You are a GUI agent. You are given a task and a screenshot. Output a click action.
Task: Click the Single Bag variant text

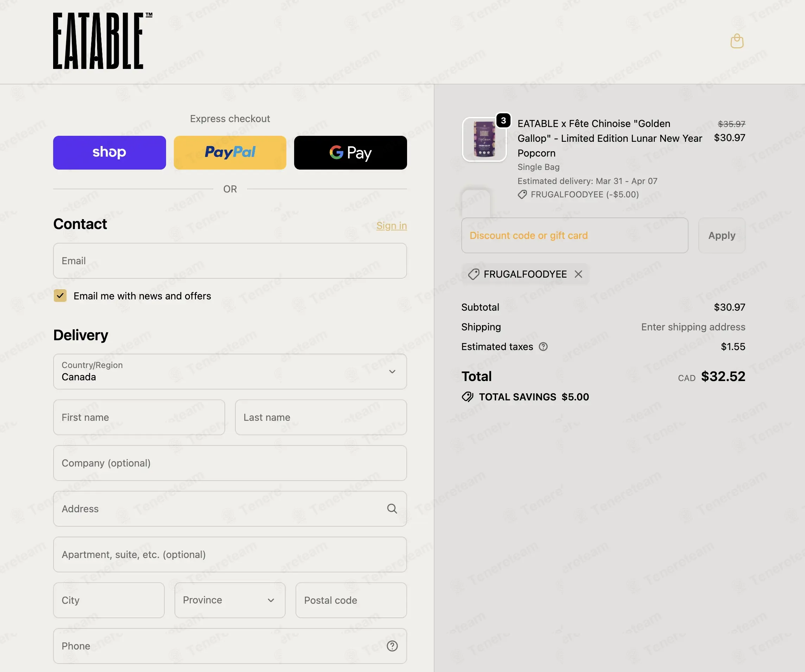[x=538, y=167]
